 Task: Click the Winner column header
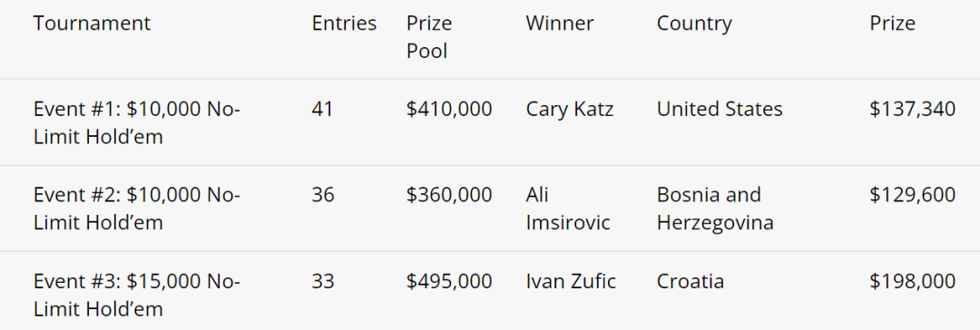(x=559, y=24)
